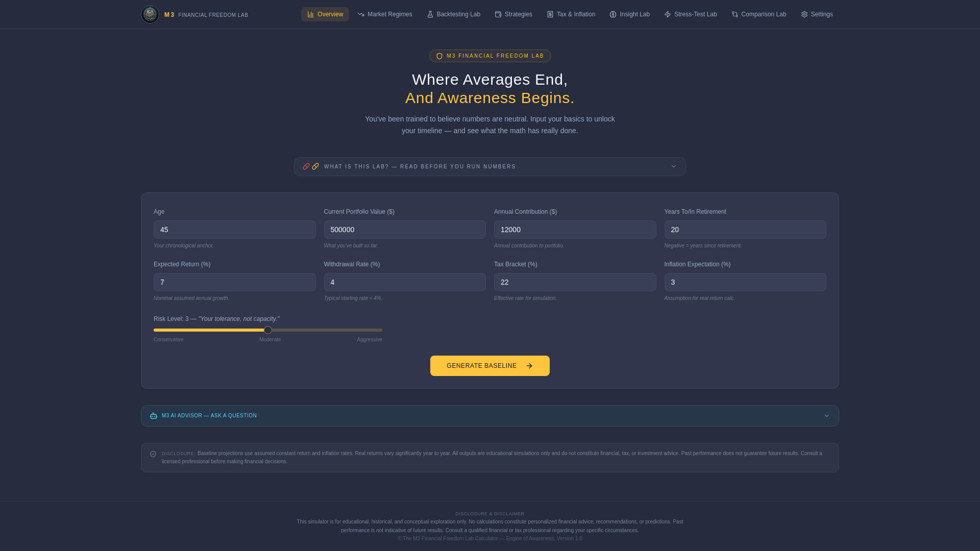Click the Overview bar-chart icon

point(311,14)
